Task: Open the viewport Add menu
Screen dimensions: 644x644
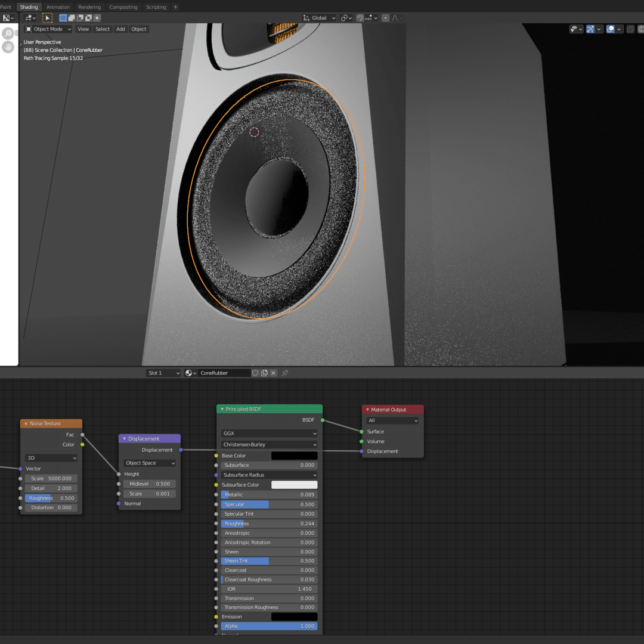Action: pos(120,29)
